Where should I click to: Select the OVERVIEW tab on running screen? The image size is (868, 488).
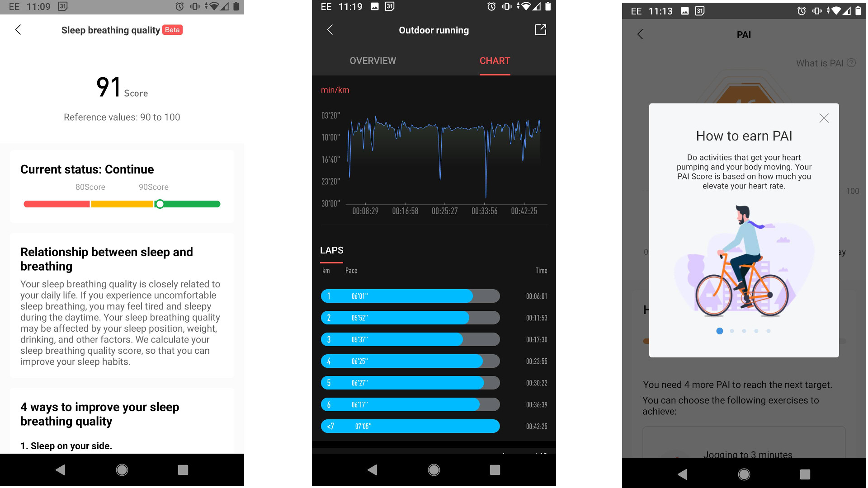coord(373,60)
